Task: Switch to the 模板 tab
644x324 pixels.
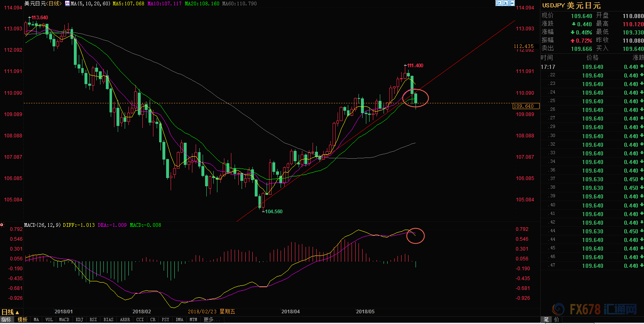Action: coord(22,319)
